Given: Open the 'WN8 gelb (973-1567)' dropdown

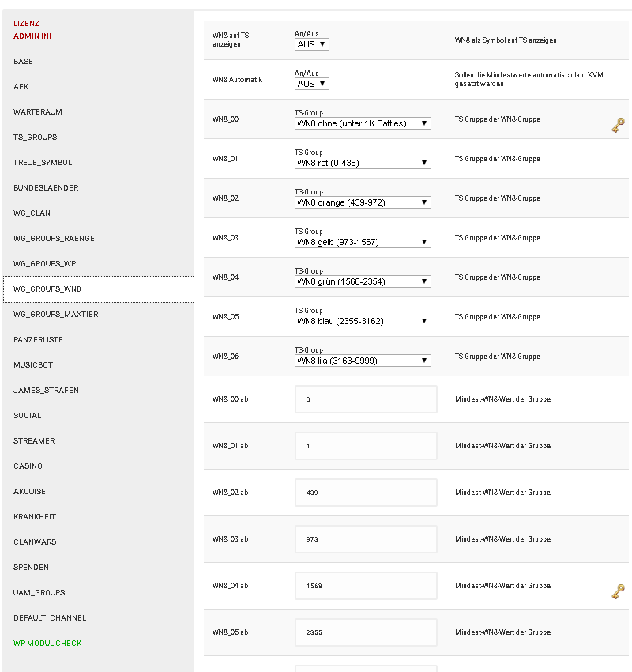Looking at the screenshot, I should (x=363, y=242).
